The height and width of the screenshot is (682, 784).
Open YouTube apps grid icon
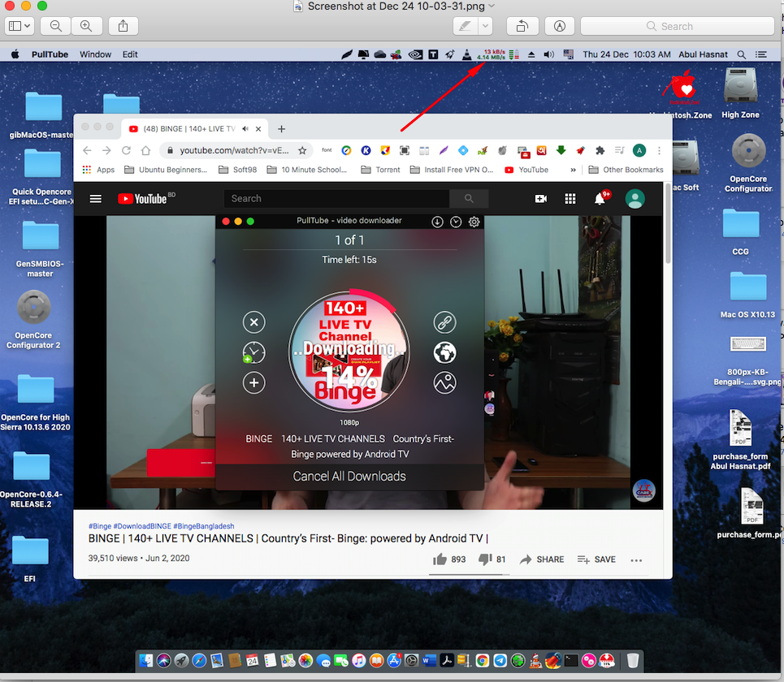tap(570, 199)
